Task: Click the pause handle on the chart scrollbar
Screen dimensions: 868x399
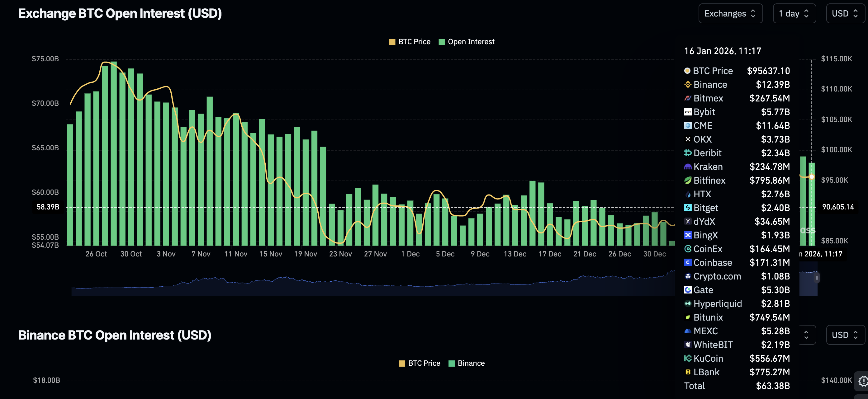Action: tap(816, 277)
